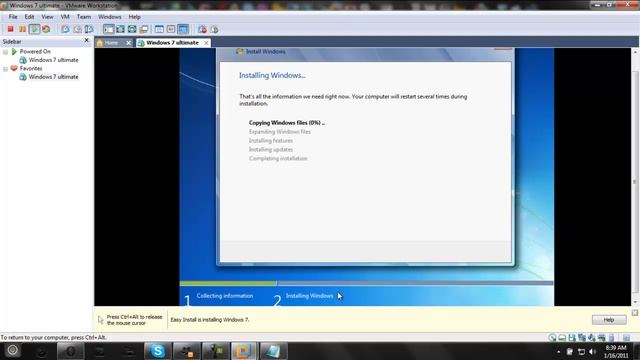
Task: Click the message log status bar icon
Action: pyautogui.click(x=626, y=338)
